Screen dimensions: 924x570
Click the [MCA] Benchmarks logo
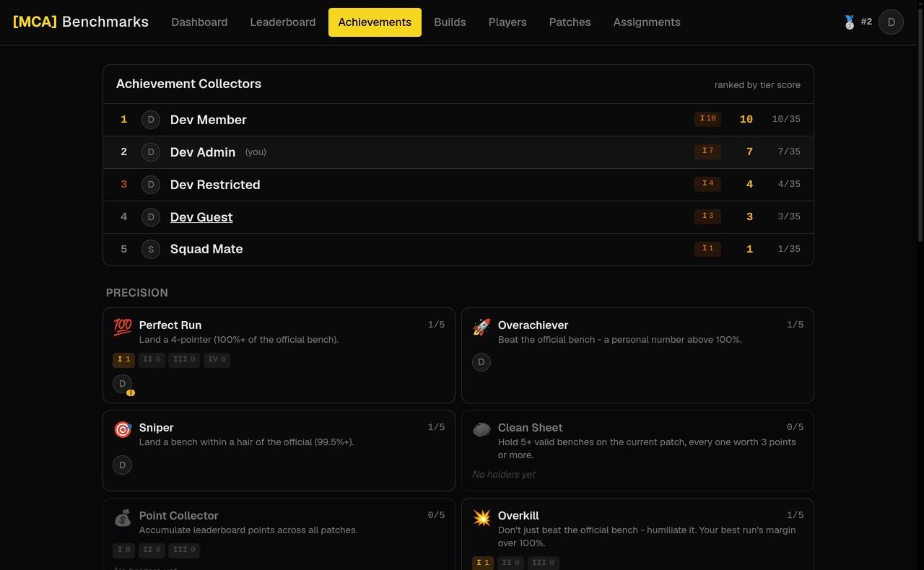pos(81,22)
